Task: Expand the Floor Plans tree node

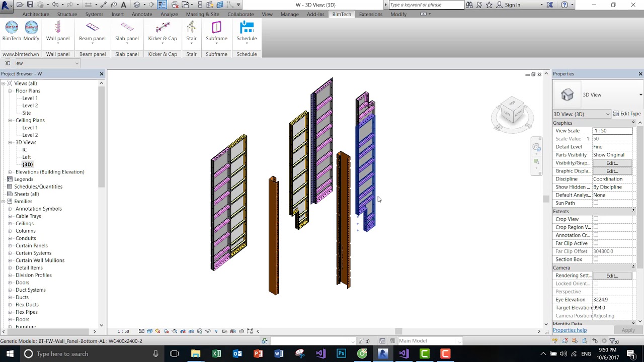Action: pyautogui.click(x=10, y=90)
